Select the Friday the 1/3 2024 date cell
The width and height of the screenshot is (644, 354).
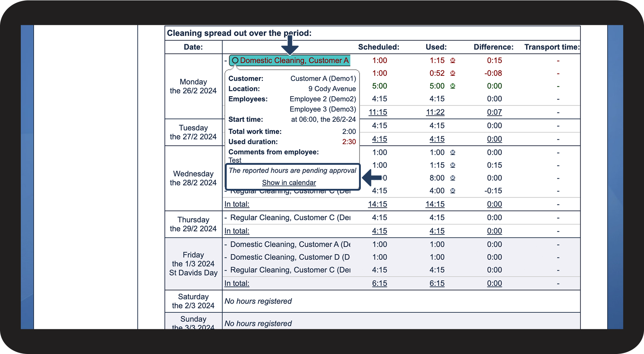[194, 264]
